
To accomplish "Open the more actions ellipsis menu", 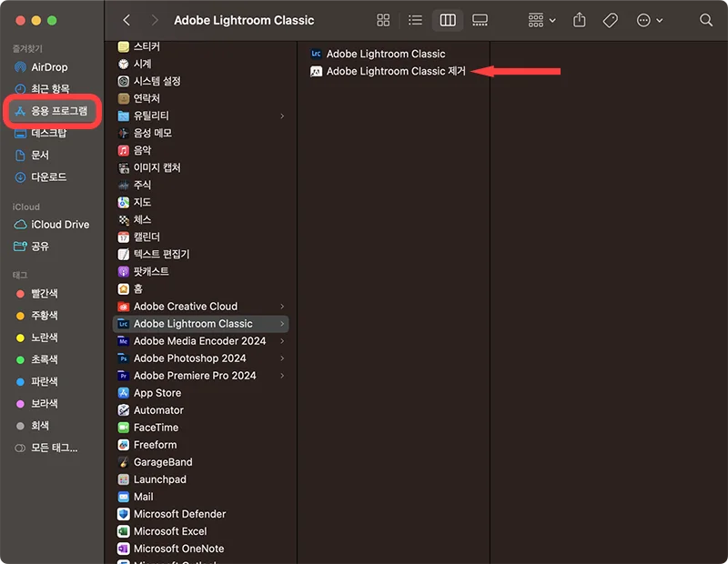I will pos(649,20).
